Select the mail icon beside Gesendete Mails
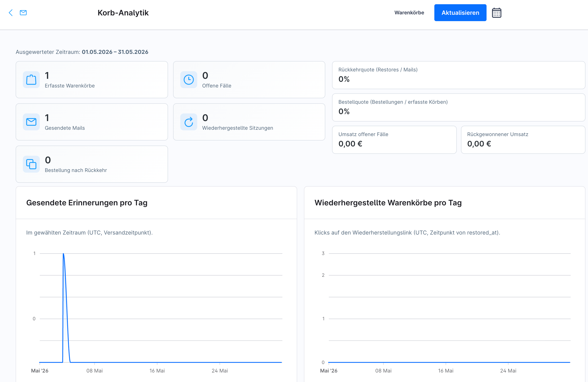The height and width of the screenshot is (382, 588). tap(31, 122)
